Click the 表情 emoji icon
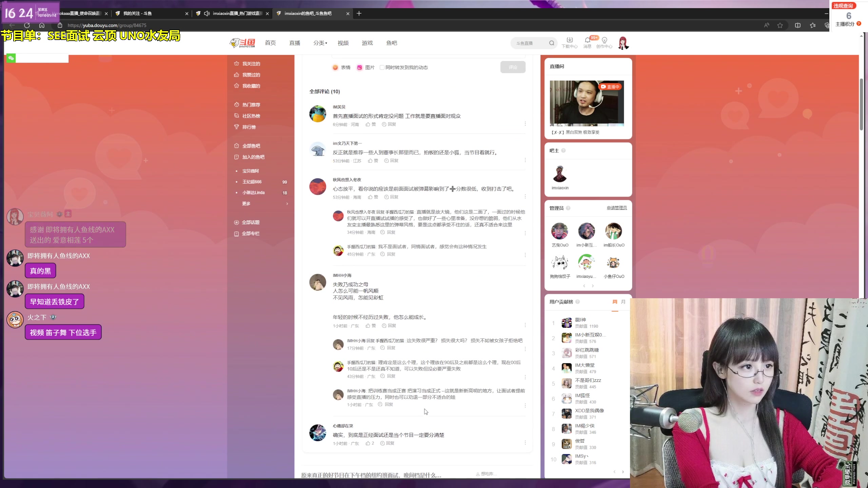Screen dimensions: 868x488 [x=336, y=67]
